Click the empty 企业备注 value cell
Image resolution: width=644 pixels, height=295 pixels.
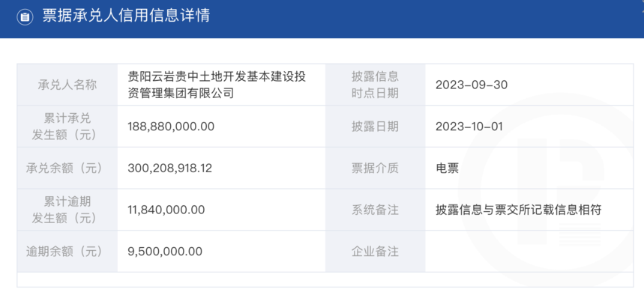point(529,251)
